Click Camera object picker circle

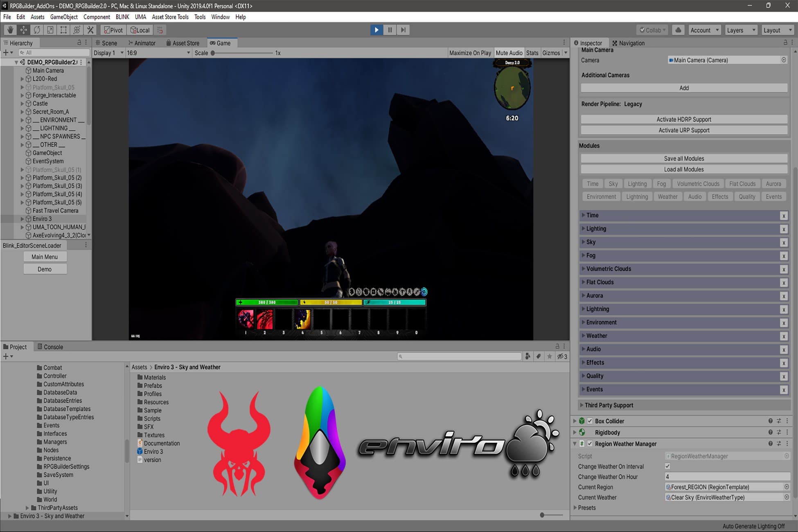(784, 60)
